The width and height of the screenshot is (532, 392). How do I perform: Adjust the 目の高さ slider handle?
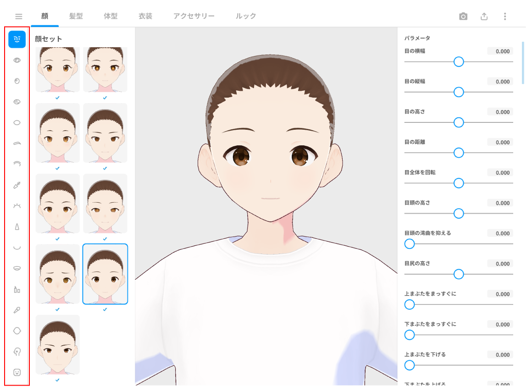click(x=459, y=122)
